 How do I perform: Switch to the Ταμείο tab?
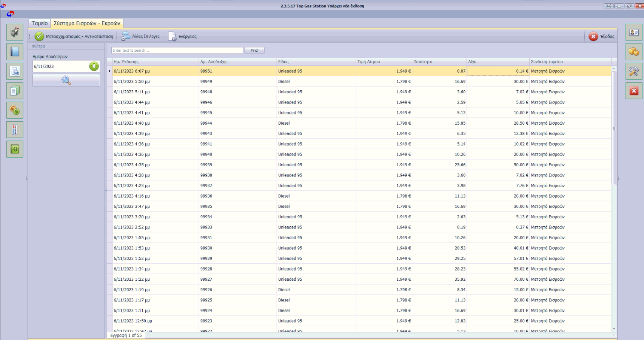point(40,23)
